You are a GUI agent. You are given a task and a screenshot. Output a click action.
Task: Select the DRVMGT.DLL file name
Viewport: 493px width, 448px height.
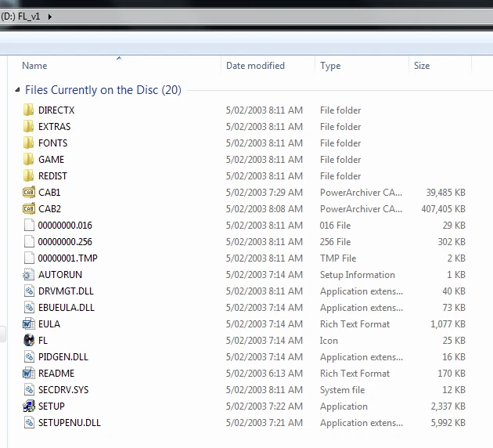[66, 291]
